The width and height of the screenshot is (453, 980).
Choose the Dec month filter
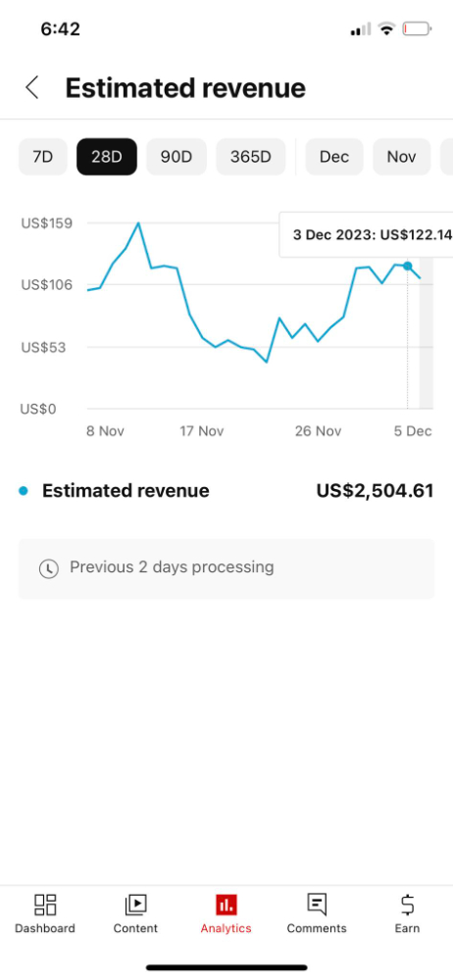coord(334,156)
